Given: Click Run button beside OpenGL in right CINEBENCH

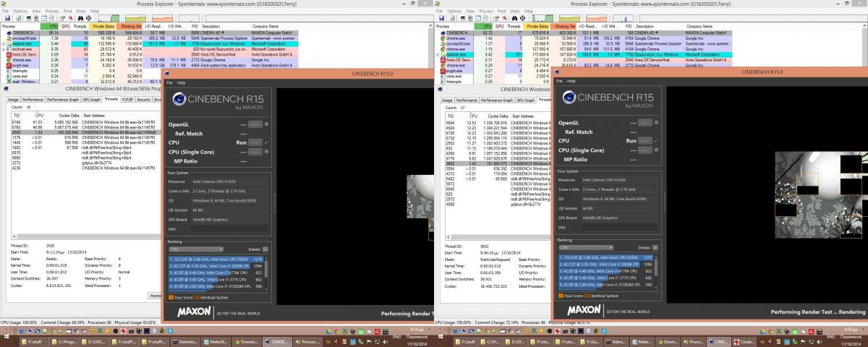Looking at the screenshot, I should [x=645, y=124].
